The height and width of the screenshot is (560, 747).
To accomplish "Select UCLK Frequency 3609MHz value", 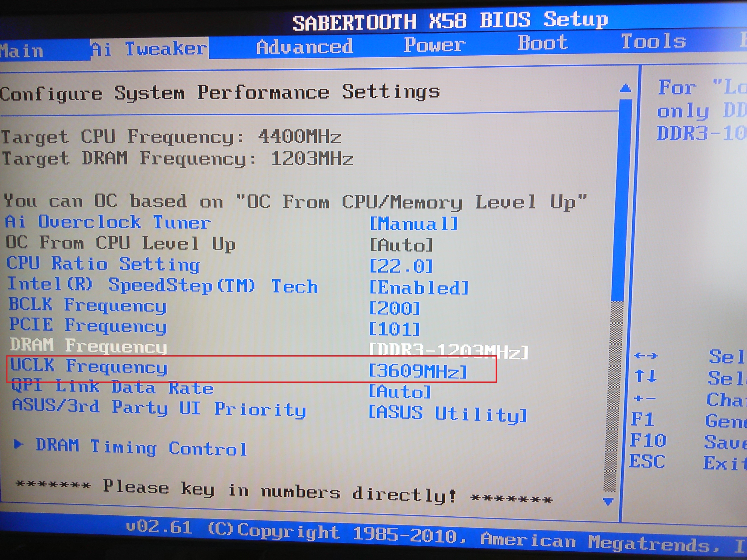I will coord(418,371).
